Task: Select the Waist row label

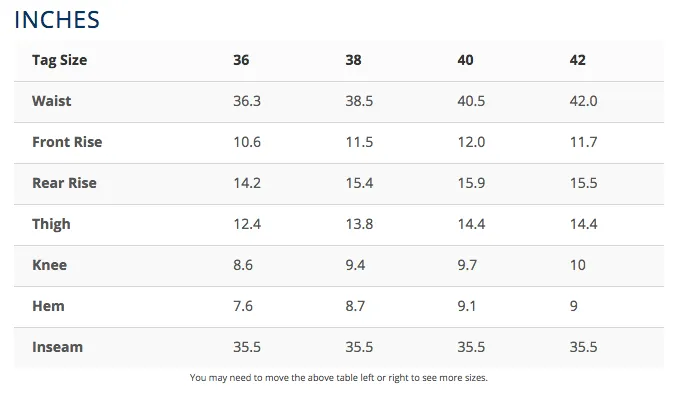Action: click(51, 101)
